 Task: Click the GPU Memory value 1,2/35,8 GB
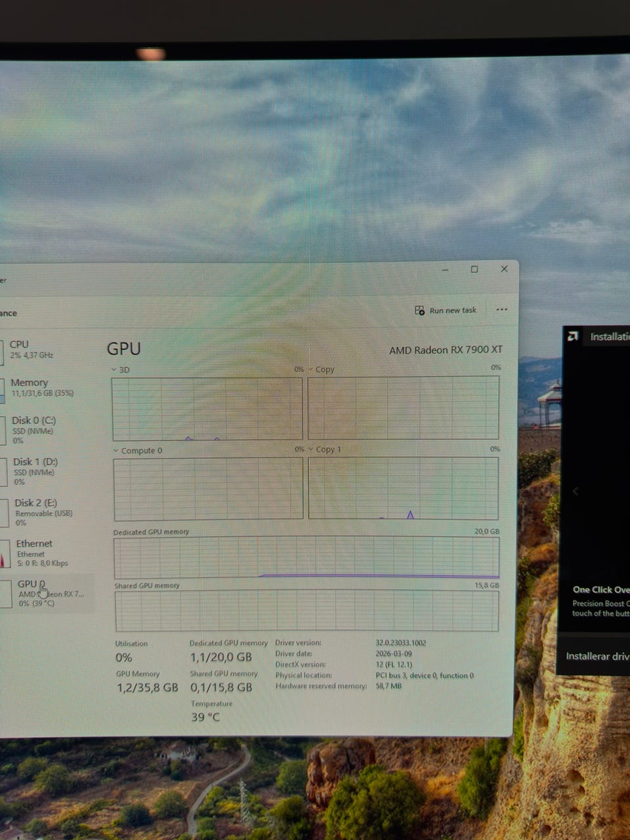(x=148, y=688)
